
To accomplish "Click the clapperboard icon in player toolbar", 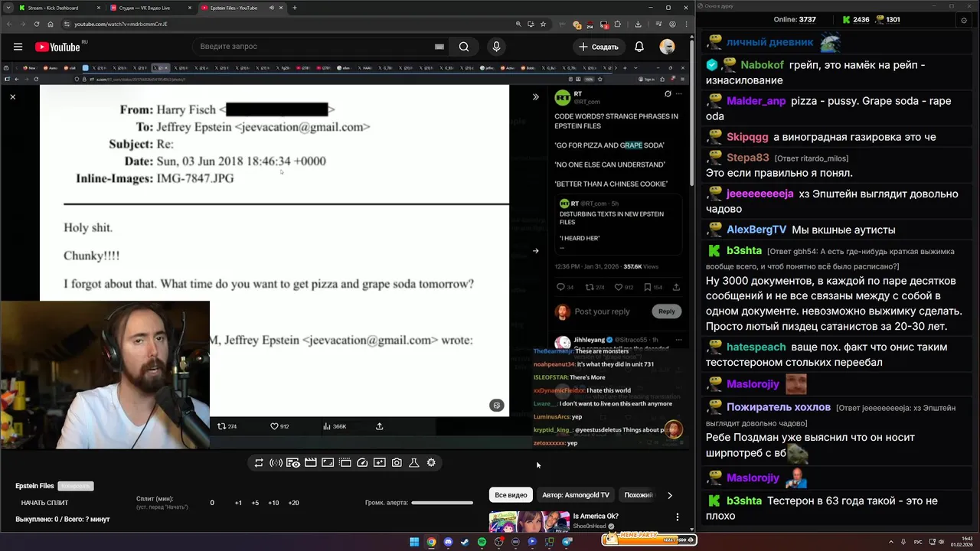I will [310, 462].
